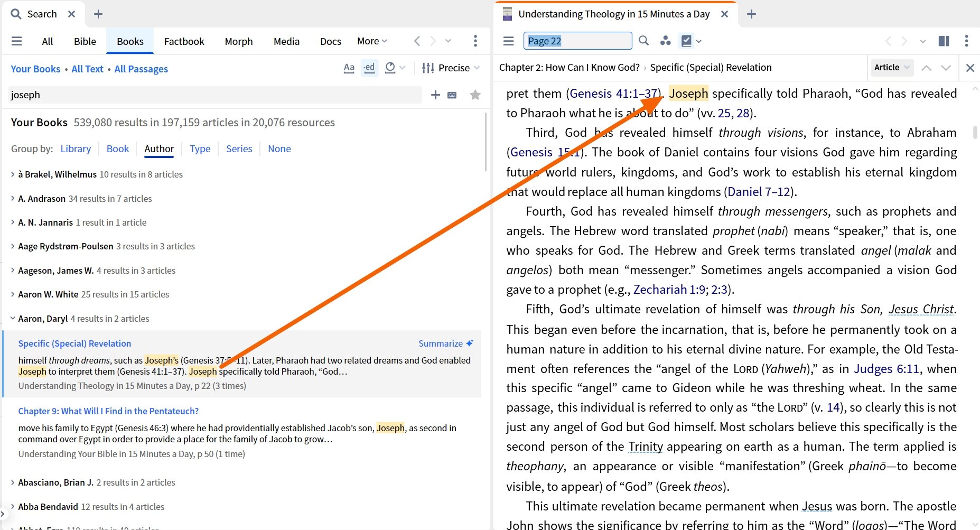The width and height of the screenshot is (980, 530).
Task: Go to previous article with up arrow
Action: click(926, 68)
